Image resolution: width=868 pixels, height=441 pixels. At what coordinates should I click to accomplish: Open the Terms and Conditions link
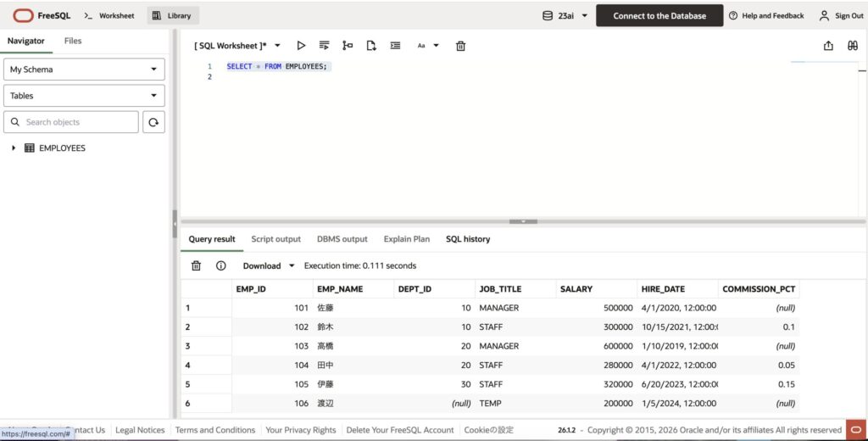coord(215,430)
